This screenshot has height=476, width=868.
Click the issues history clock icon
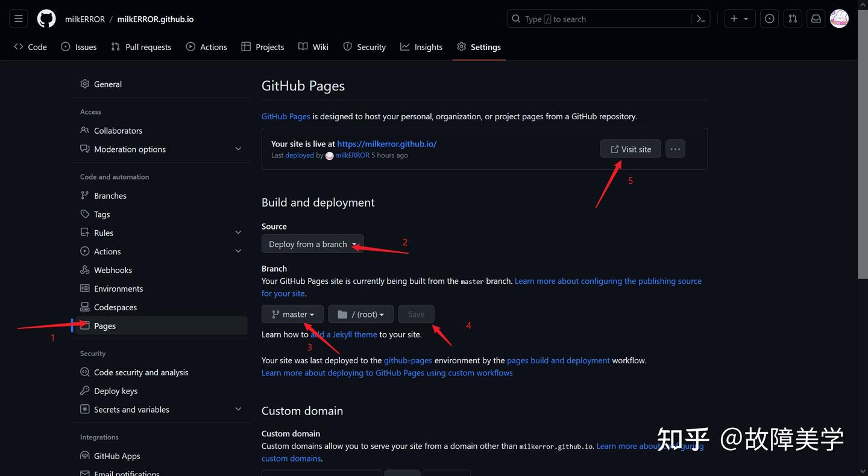click(769, 19)
